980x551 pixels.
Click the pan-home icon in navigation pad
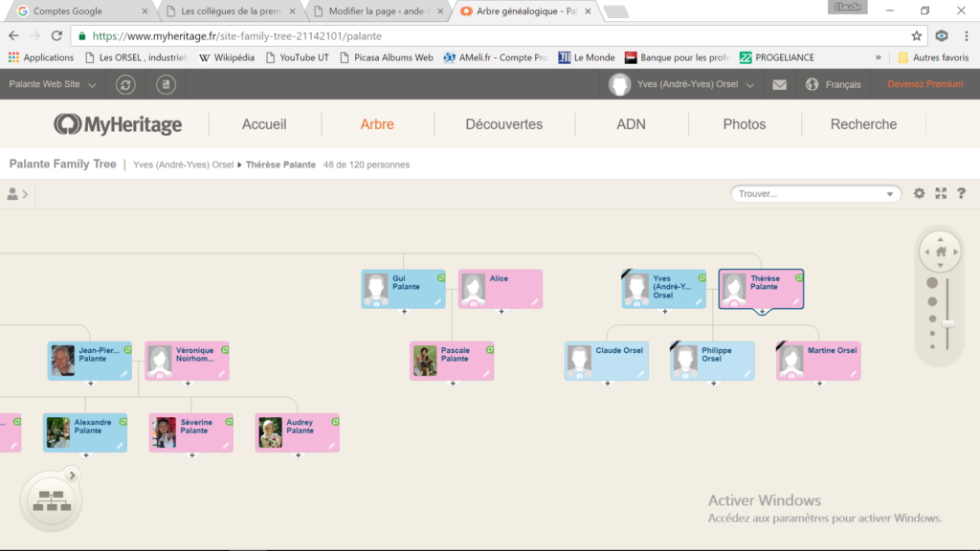941,252
